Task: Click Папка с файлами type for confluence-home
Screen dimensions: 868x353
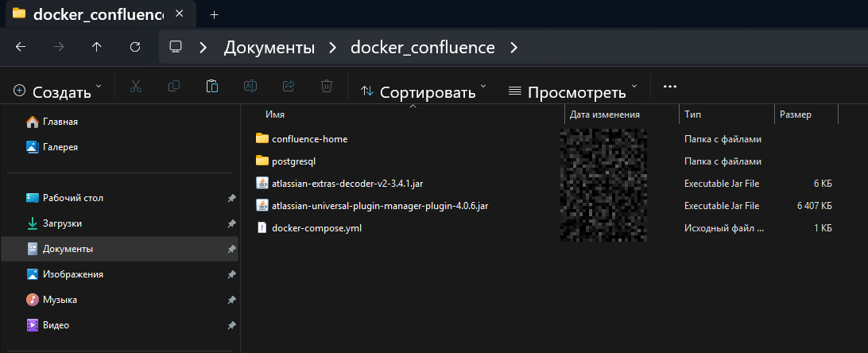Action: click(723, 139)
